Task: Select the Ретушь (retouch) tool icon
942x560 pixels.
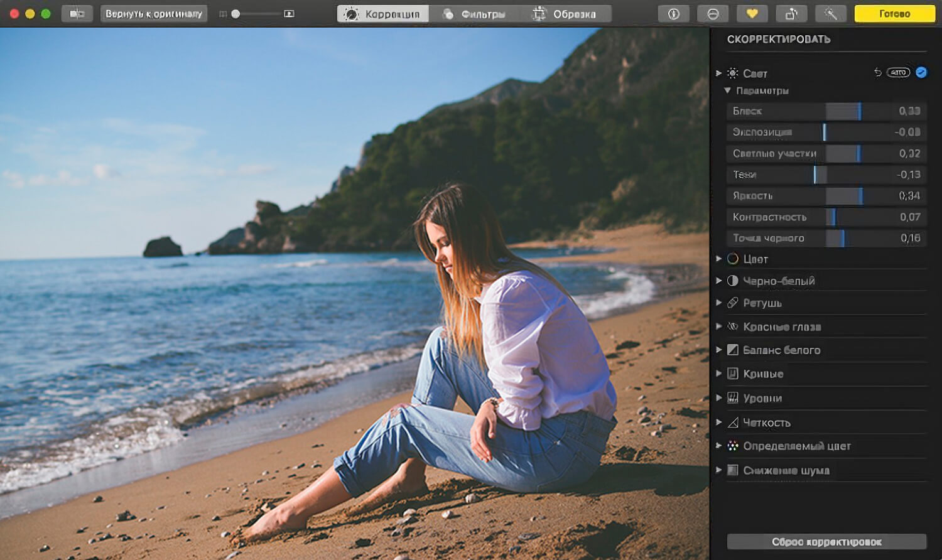Action: point(732,303)
